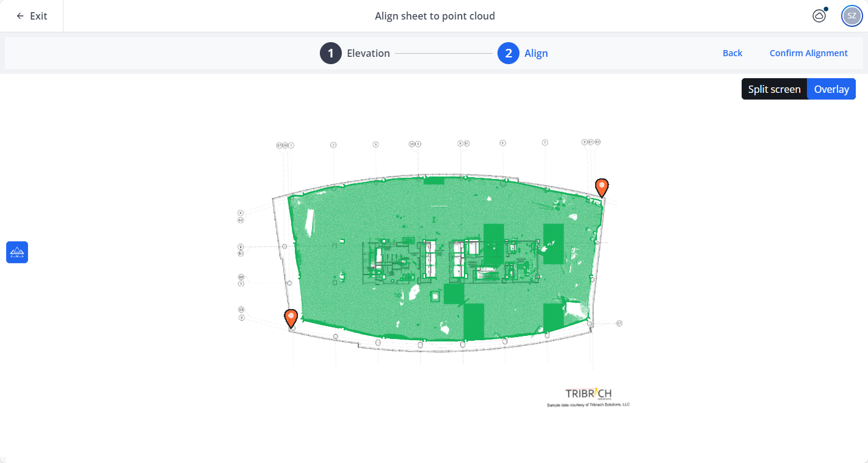Viewport: 868px width, 463px height.
Task: Click the blue point cloud layers icon
Action: click(x=17, y=252)
